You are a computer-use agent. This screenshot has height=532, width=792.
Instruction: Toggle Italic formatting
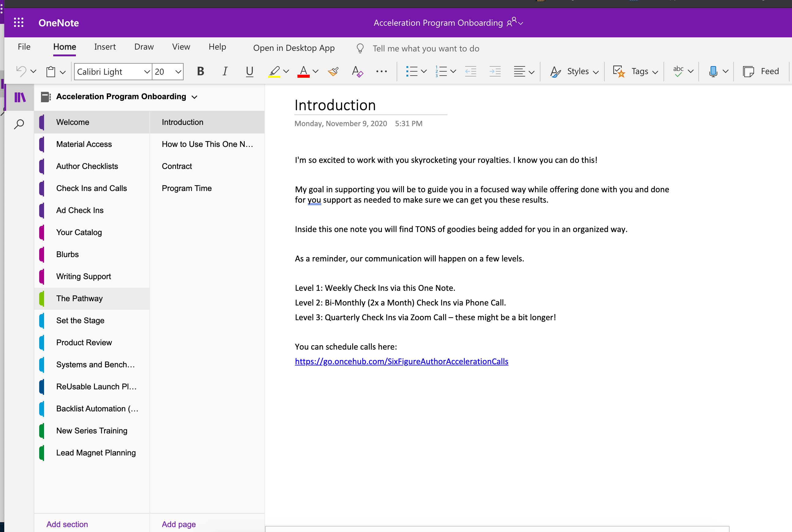pyautogui.click(x=225, y=72)
